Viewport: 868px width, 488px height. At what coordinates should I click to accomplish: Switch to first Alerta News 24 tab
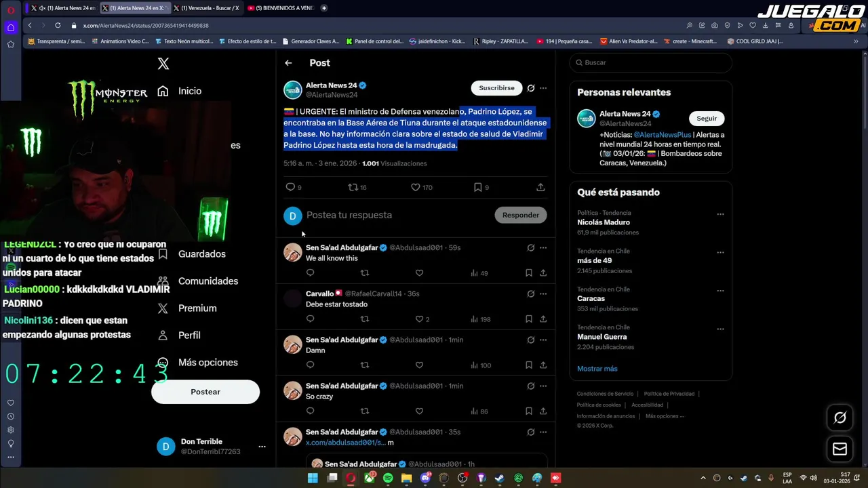[x=62, y=8]
